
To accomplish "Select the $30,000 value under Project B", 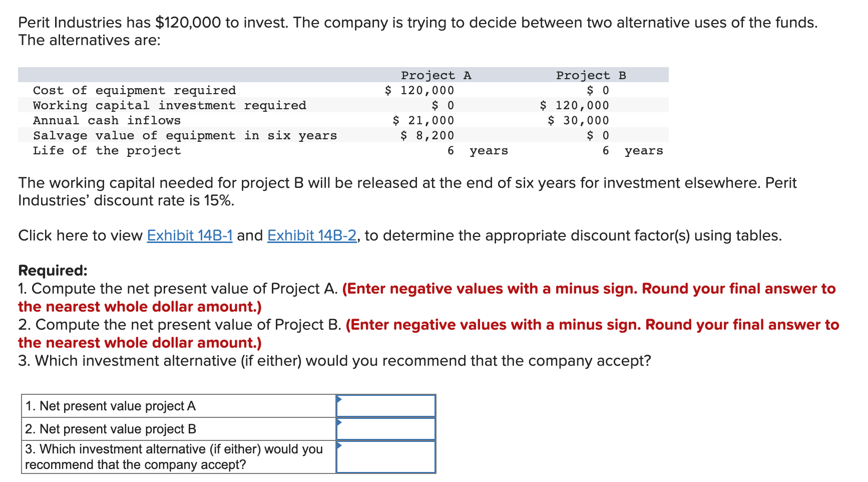I will (579, 120).
